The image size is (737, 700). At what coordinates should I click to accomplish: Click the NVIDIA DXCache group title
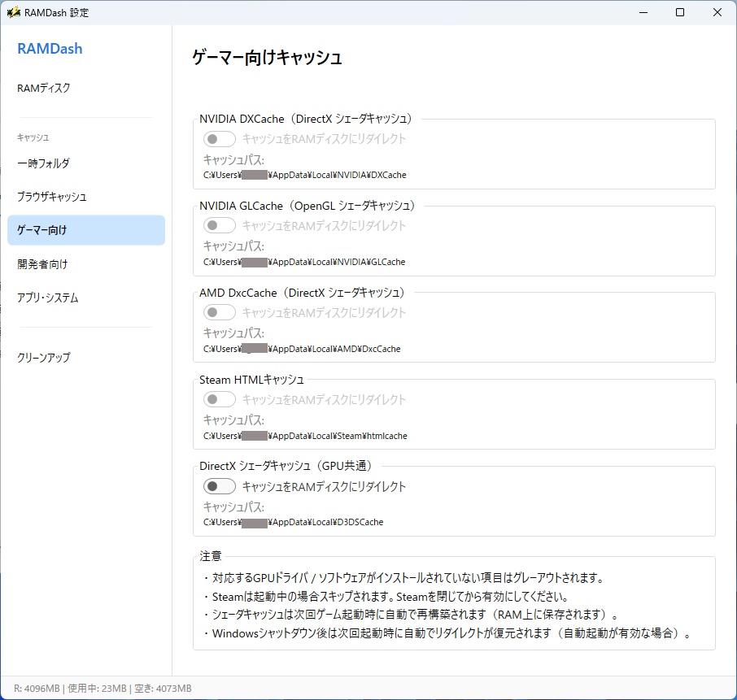(x=306, y=119)
